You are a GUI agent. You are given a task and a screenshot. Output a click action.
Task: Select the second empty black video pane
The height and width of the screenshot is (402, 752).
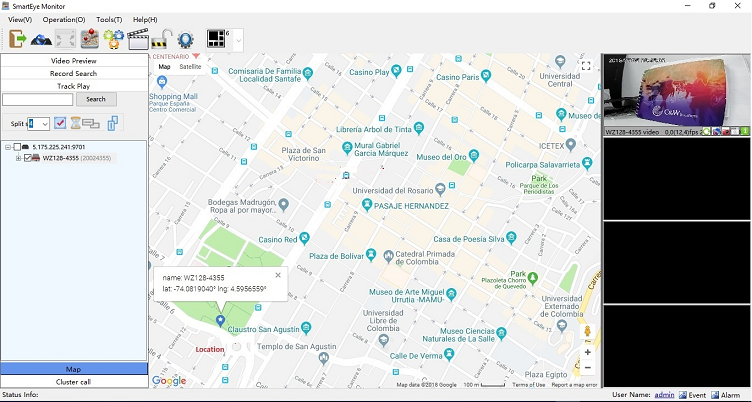(x=676, y=262)
